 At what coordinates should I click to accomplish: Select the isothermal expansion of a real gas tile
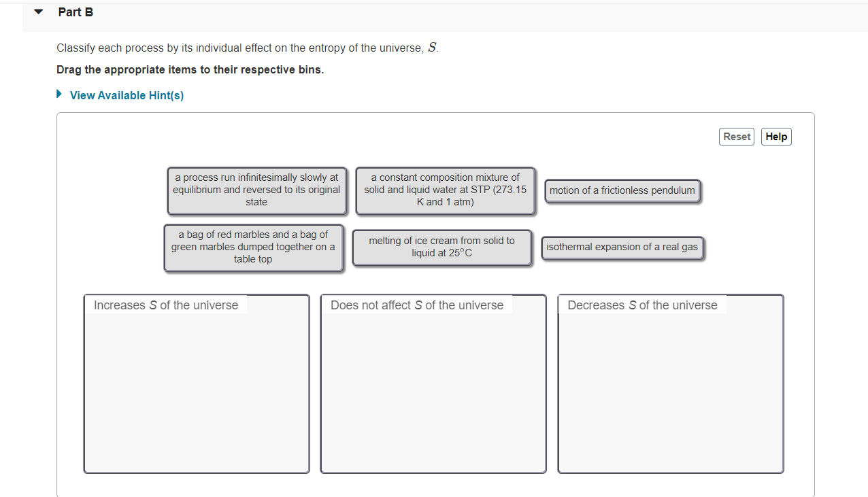pos(622,247)
